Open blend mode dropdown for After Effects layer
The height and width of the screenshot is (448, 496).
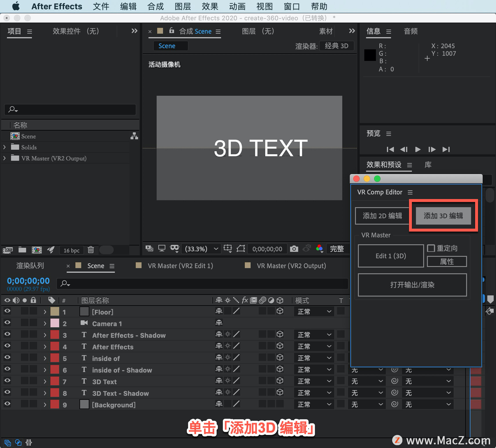pos(314,346)
